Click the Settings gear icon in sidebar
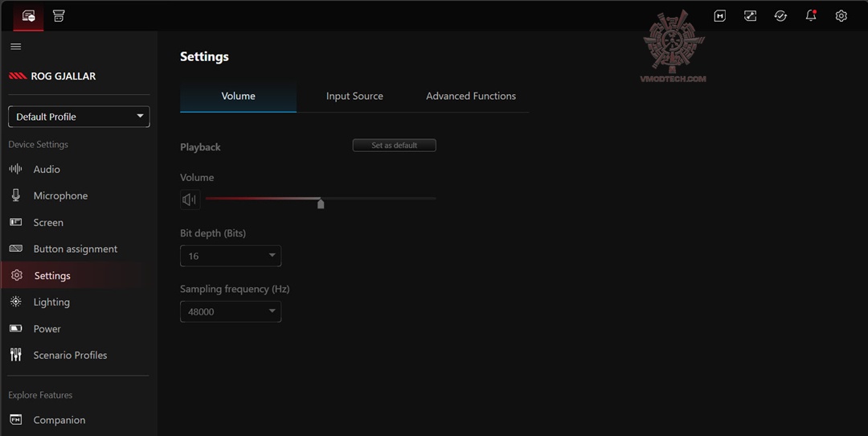 click(x=17, y=275)
